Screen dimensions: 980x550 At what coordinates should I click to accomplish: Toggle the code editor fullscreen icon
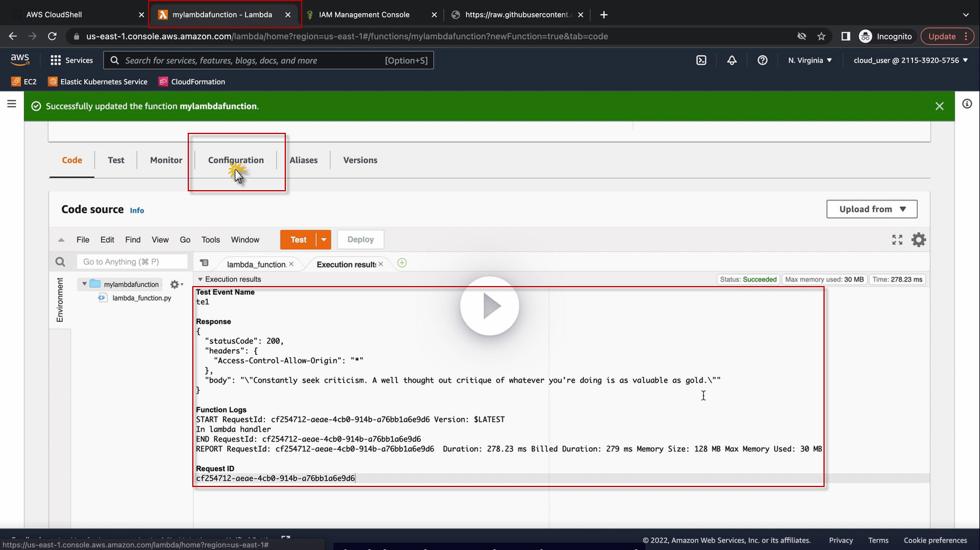click(897, 240)
